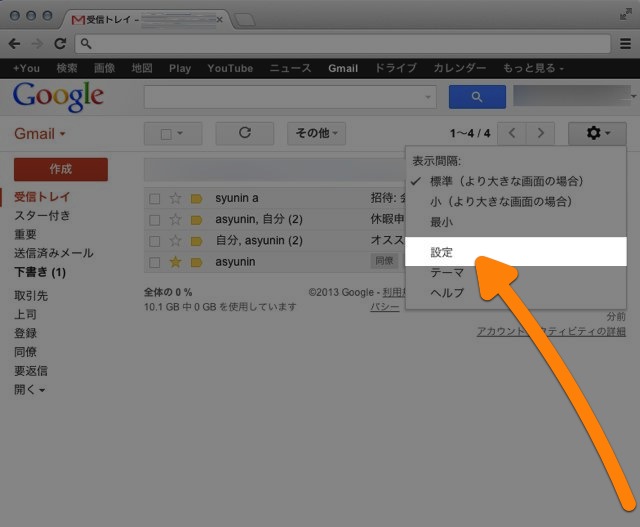Select 最小 display density option

pos(516,222)
